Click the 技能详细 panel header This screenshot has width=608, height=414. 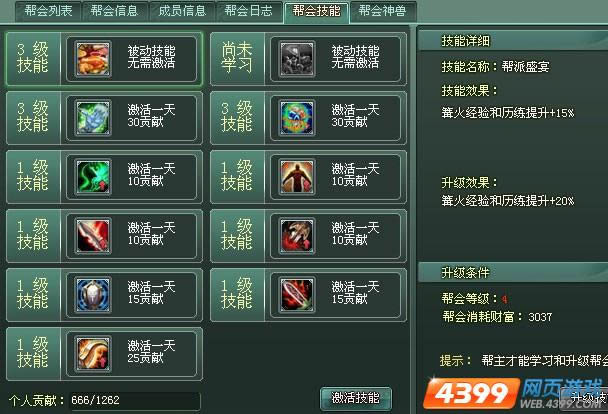[513, 41]
